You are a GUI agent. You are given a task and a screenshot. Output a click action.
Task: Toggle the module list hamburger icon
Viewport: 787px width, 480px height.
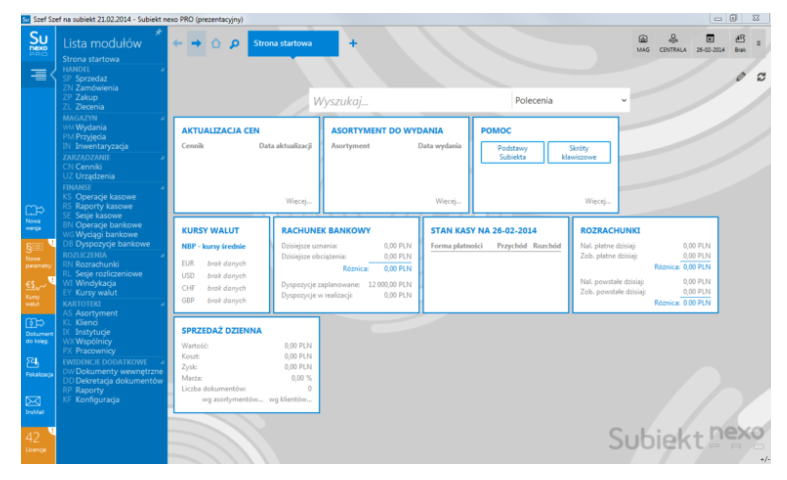point(38,74)
